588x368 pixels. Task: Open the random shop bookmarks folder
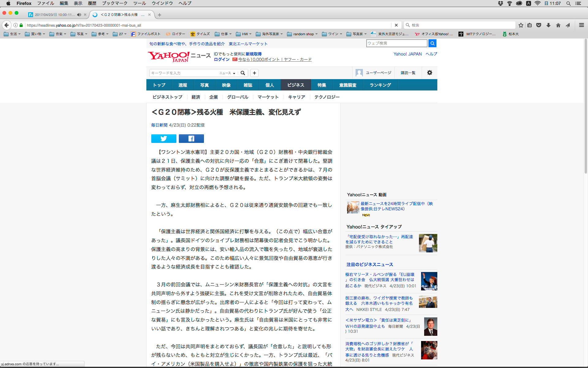(303, 34)
